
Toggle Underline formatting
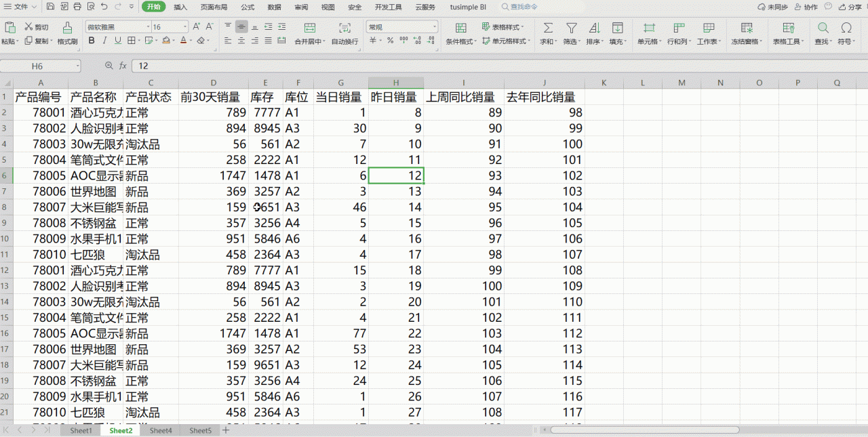(118, 41)
